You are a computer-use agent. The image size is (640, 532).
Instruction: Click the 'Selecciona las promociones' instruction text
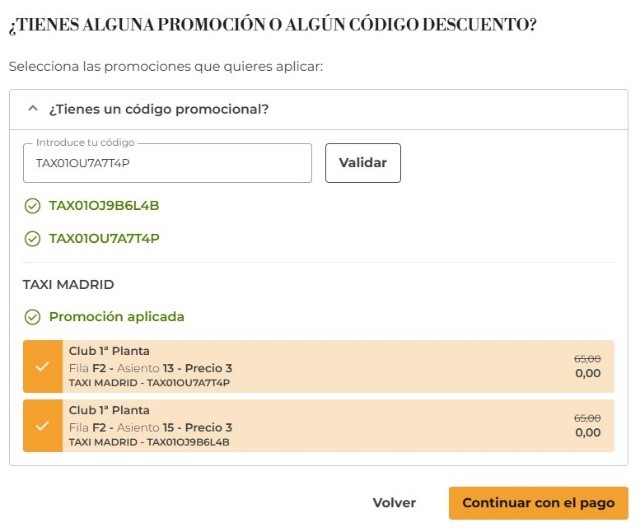(x=166, y=66)
